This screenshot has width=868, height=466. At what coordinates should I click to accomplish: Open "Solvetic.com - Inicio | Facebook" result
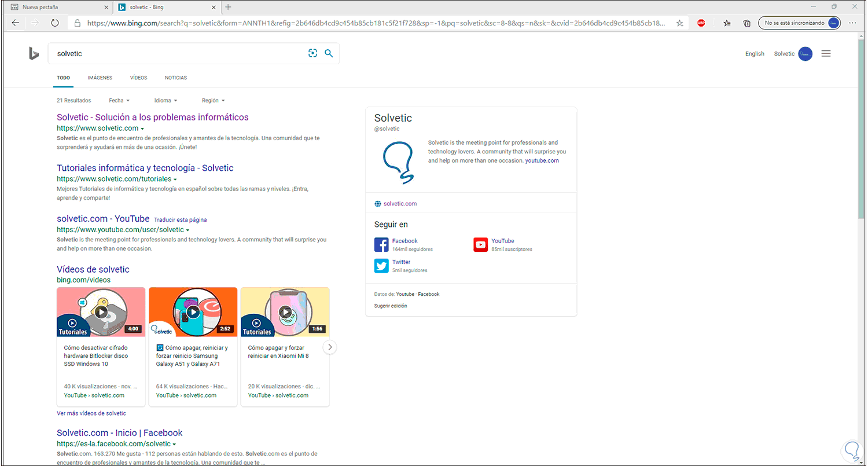point(120,433)
